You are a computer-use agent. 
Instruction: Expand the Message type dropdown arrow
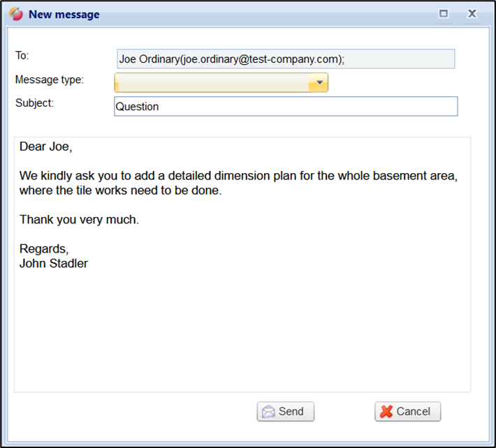[319, 83]
